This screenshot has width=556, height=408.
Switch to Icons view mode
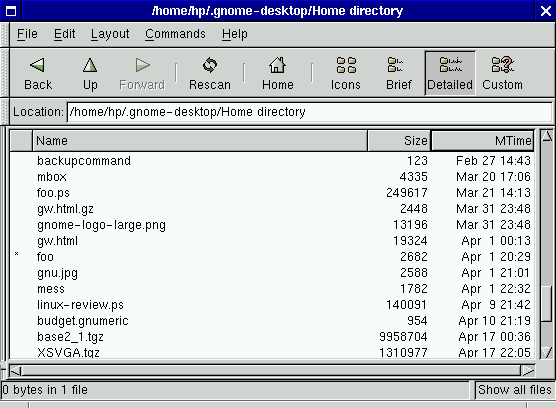coord(346,65)
